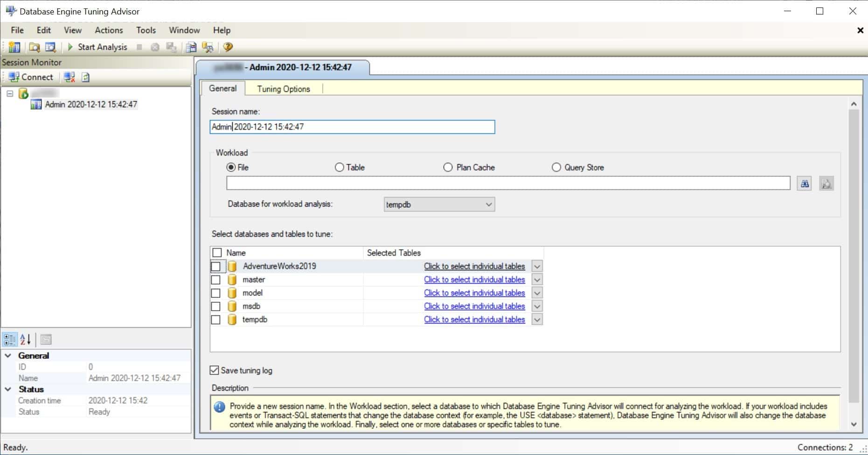Check the AdventureWorks2019 database checkbox
The image size is (868, 455).
[x=215, y=266]
